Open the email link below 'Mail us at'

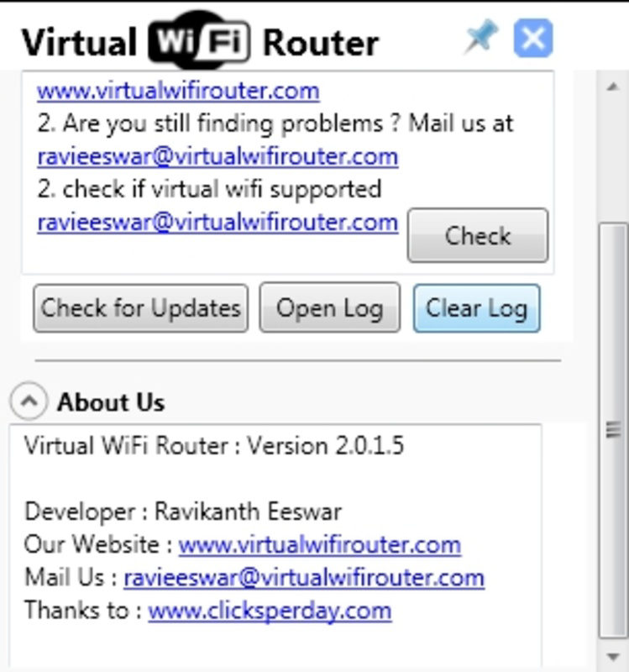pos(218,156)
